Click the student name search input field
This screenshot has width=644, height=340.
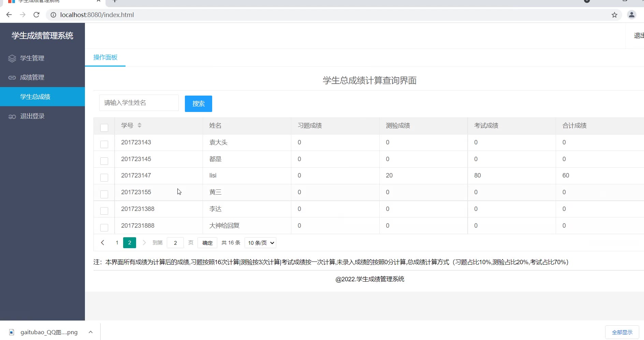pyautogui.click(x=139, y=103)
